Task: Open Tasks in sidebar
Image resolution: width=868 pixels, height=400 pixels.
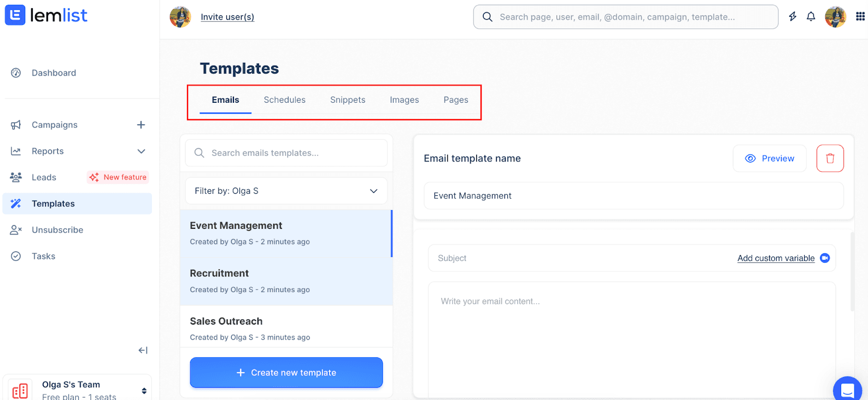Action: [43, 256]
